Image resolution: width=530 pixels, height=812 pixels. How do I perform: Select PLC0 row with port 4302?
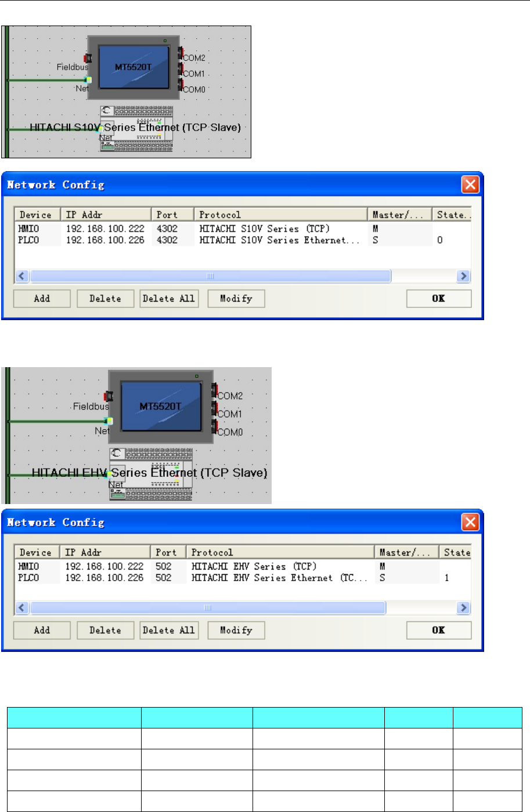click(243, 240)
